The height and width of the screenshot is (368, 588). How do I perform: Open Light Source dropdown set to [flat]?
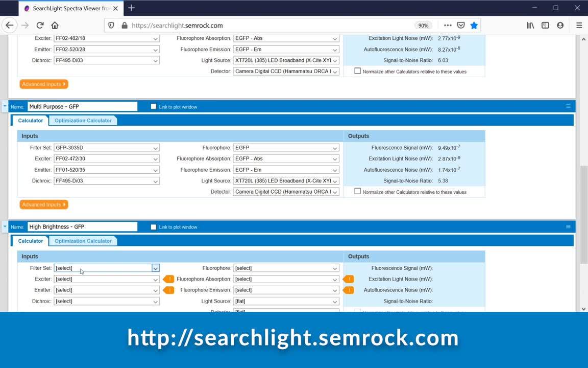pyautogui.click(x=286, y=301)
